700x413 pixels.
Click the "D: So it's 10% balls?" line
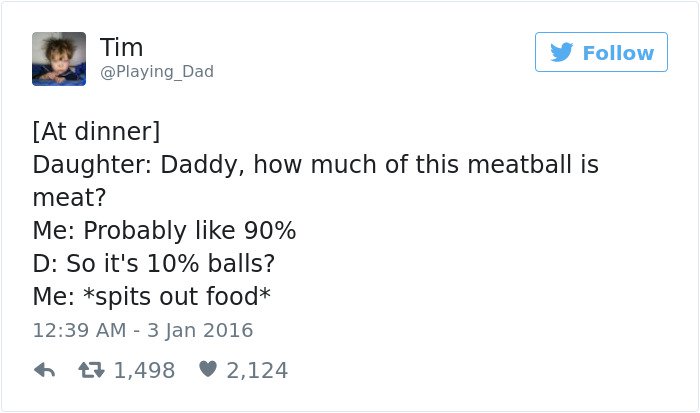154,263
